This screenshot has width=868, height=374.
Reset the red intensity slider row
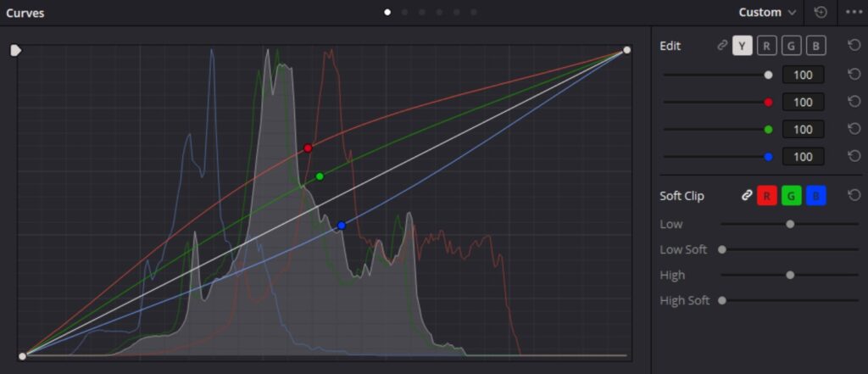854,102
